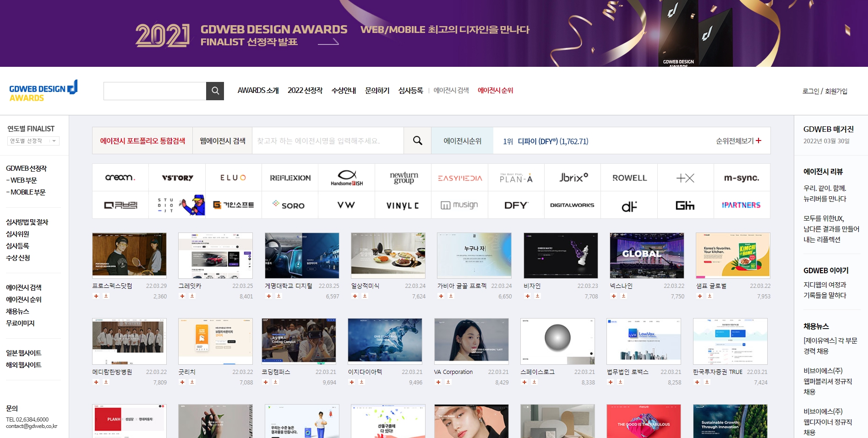The image size is (868, 438).
Task: Open 심사등록 menu item
Action: [x=410, y=91]
